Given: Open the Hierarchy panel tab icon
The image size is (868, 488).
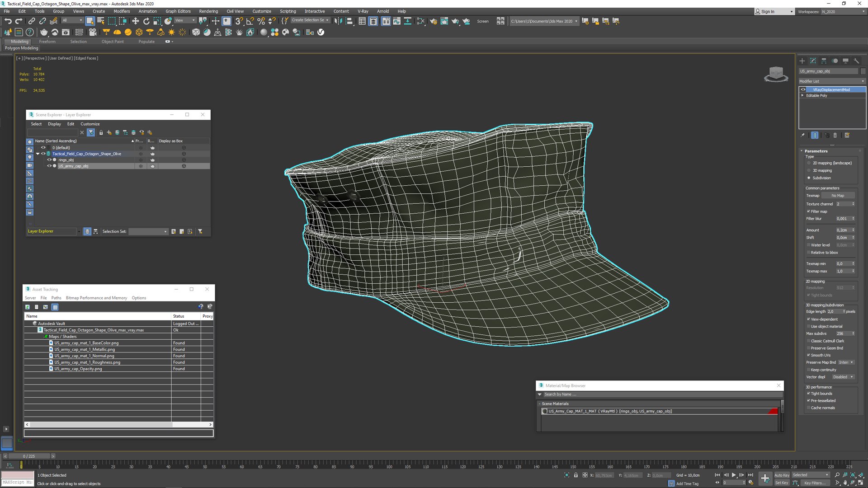Looking at the screenshot, I should (824, 61).
